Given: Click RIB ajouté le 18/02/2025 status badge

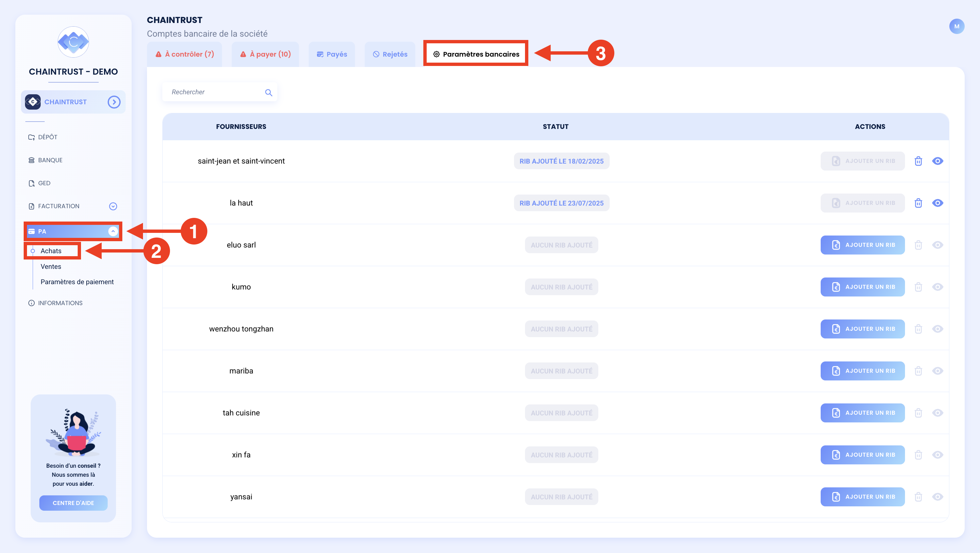Looking at the screenshot, I should point(561,161).
